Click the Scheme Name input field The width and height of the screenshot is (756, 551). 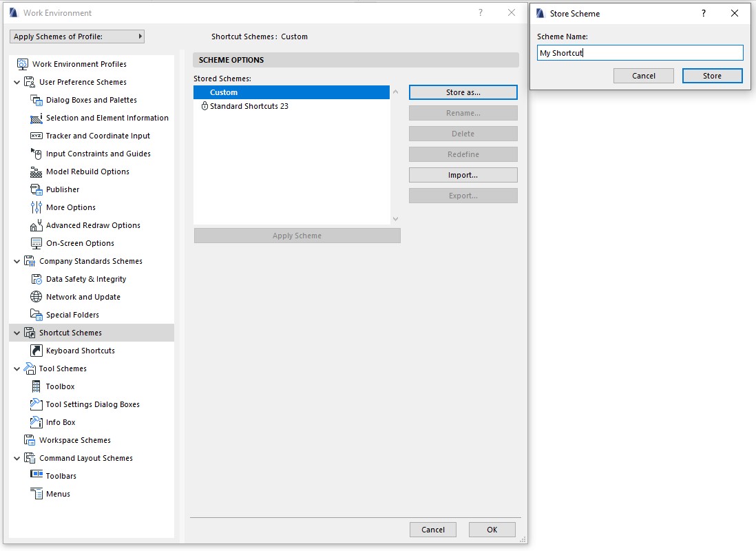click(640, 53)
